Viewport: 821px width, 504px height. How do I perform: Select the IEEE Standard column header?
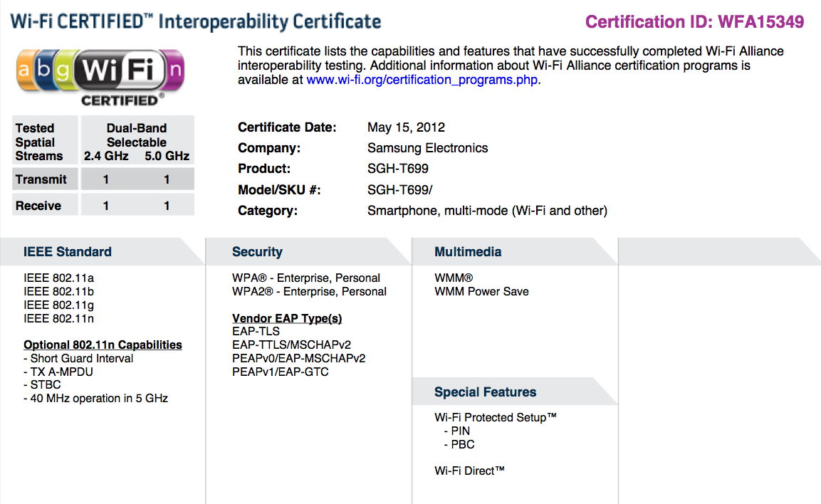tap(68, 252)
